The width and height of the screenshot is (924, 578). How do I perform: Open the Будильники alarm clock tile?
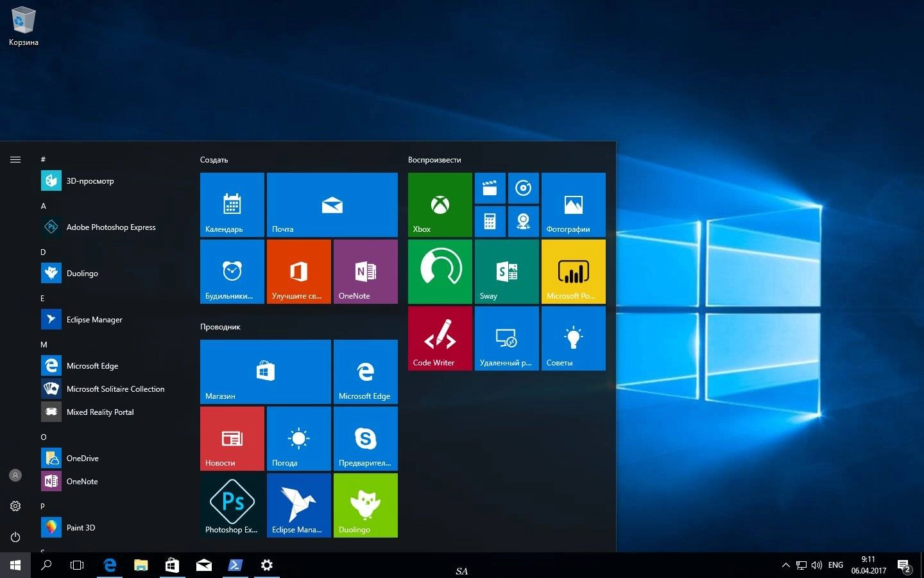click(232, 272)
